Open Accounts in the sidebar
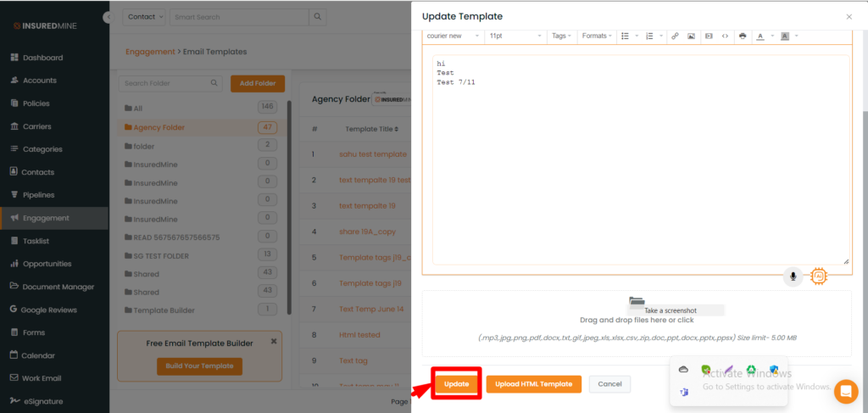This screenshot has height=413, width=868. point(39,81)
